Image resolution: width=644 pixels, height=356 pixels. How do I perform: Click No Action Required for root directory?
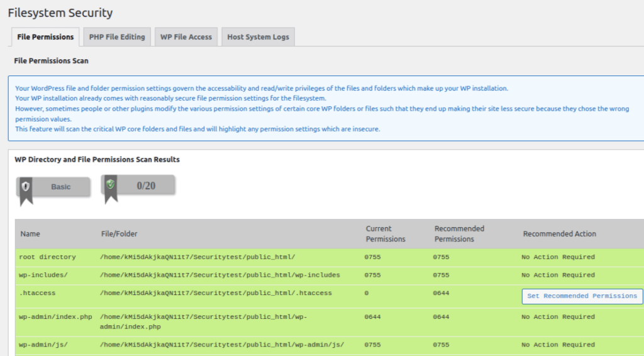point(558,257)
